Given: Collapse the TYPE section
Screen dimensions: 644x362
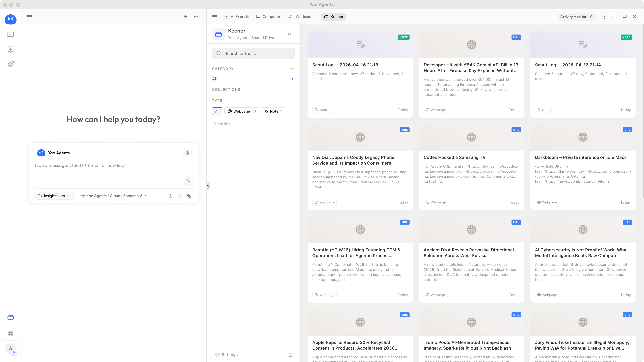Looking at the screenshot, I should pos(253,101).
